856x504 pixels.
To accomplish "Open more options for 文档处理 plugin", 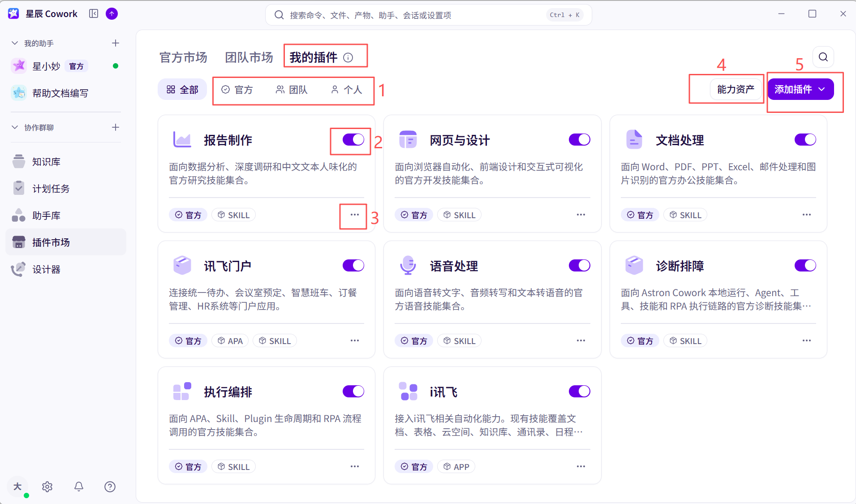I will pos(807,215).
